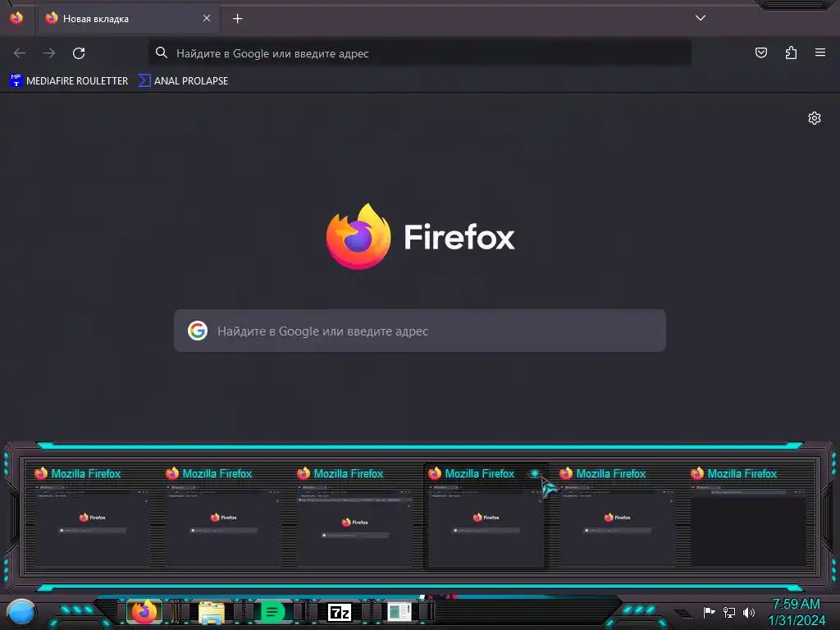Open a new tab with the plus button

pyautogui.click(x=237, y=19)
